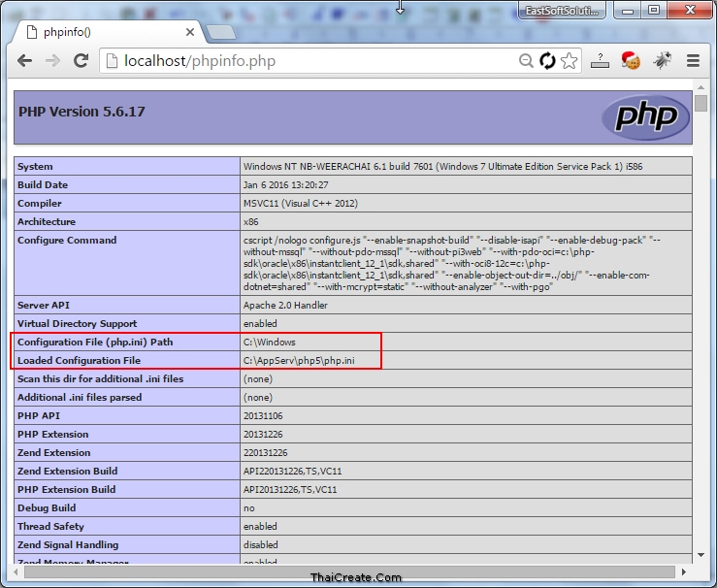Click the System row label
Screen dimensions: 717x588
pos(35,167)
